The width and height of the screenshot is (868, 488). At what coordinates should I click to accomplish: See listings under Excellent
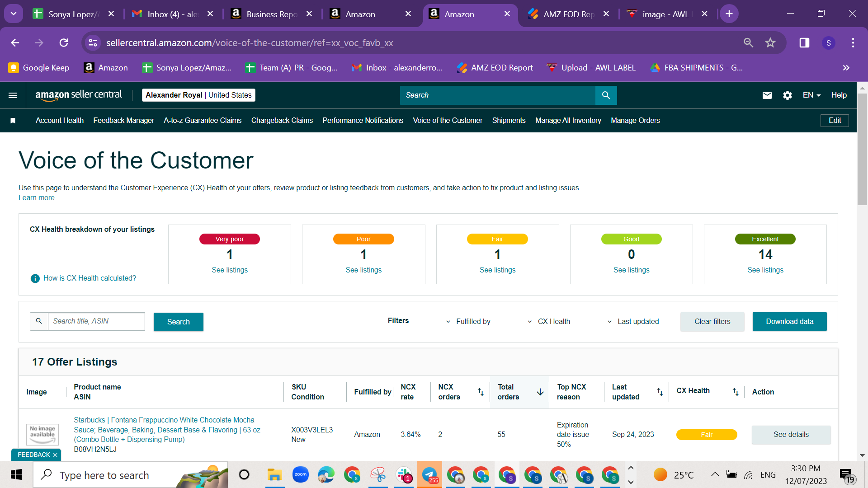765,270
